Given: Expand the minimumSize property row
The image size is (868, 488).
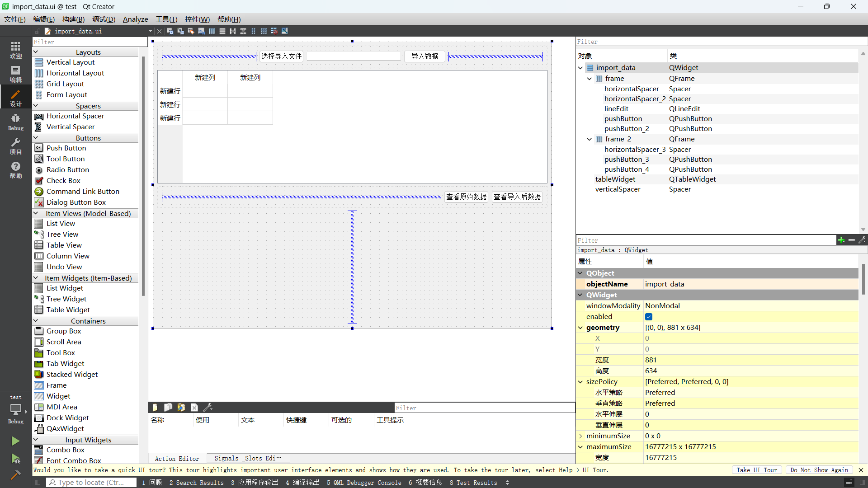Looking at the screenshot, I should 581,436.
